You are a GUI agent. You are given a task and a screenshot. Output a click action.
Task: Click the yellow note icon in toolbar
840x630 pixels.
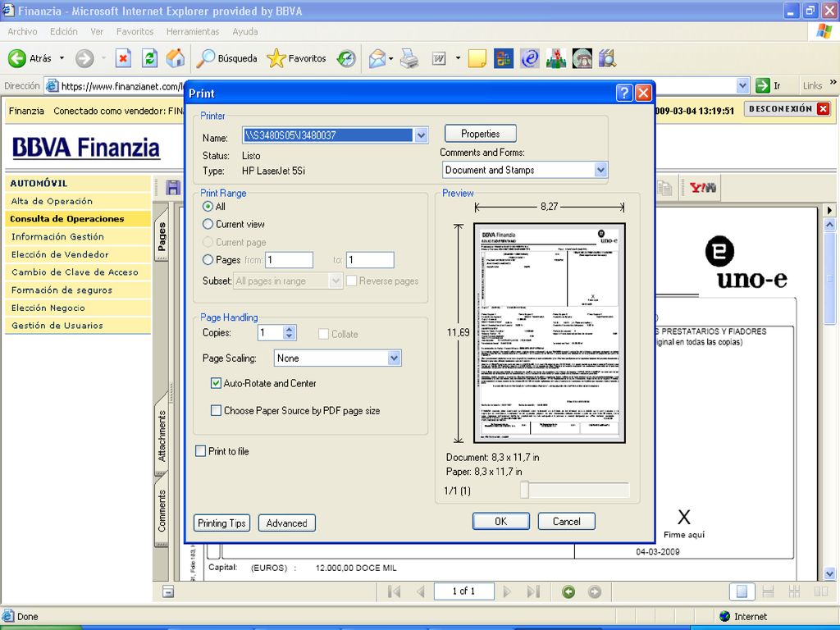coord(477,58)
